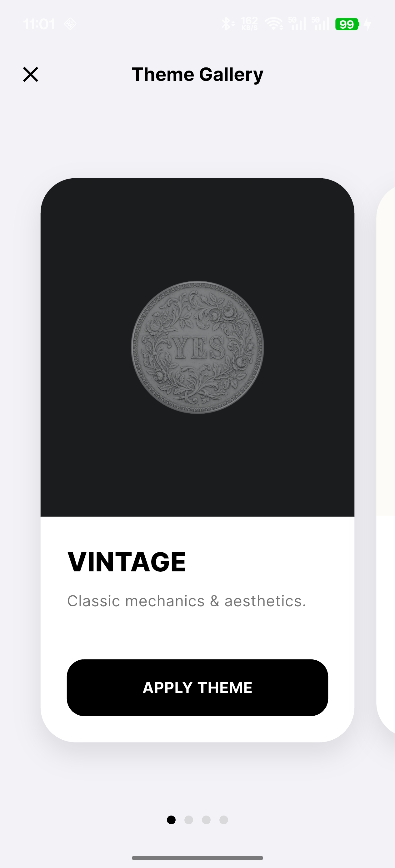
Task: Tap the first 5G signal strength icon
Action: [x=297, y=24]
